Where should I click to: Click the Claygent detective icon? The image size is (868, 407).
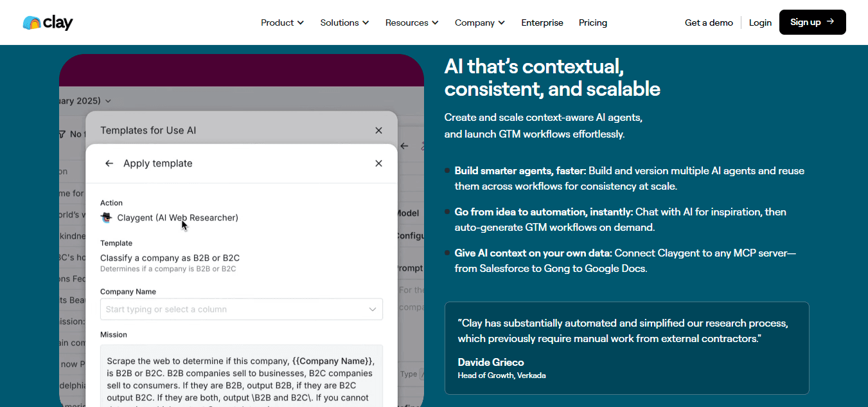point(107,218)
